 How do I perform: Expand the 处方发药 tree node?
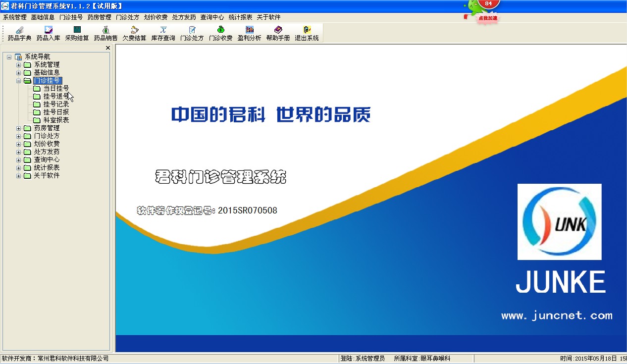[x=19, y=152]
